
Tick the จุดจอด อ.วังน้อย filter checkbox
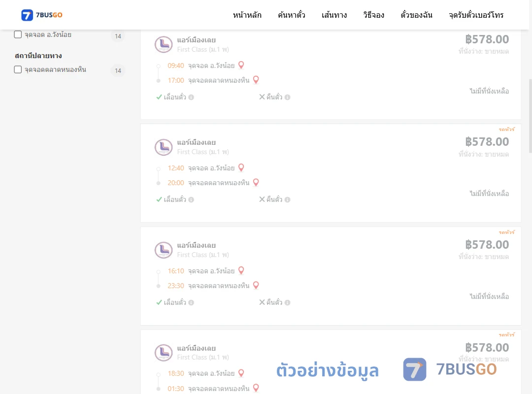[x=18, y=34]
